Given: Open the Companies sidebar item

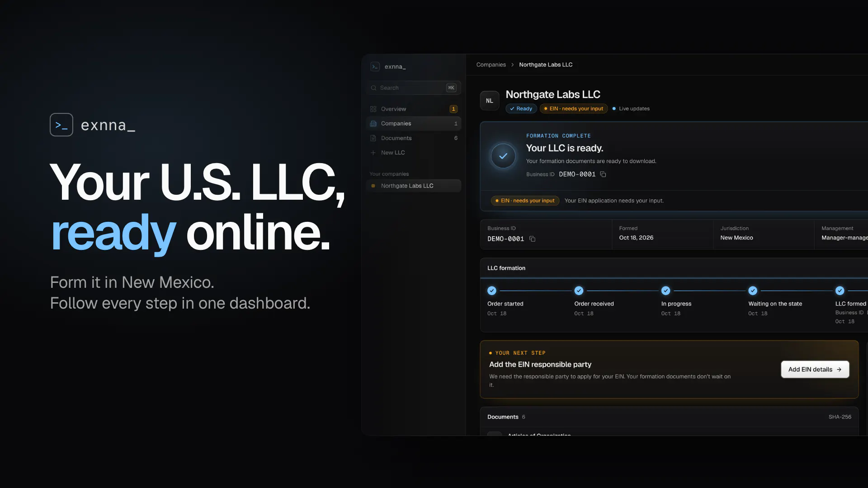Looking at the screenshot, I should [x=414, y=123].
